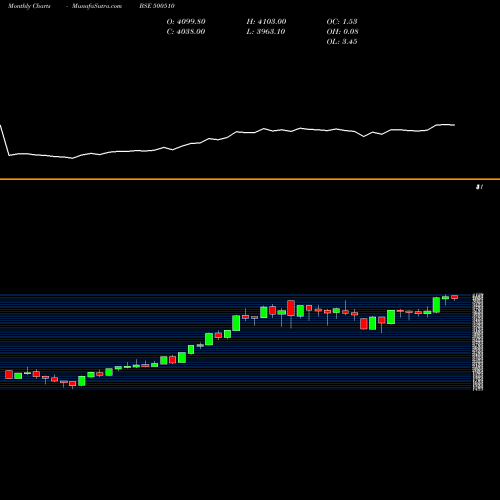Select the OL: 3.45 reading
The width and height of the screenshot is (500, 500).
point(342,42)
